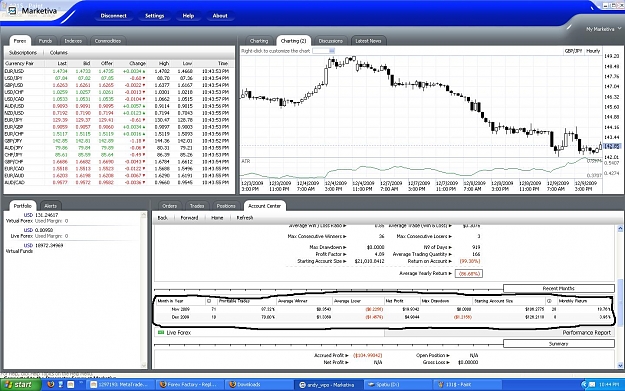The width and height of the screenshot is (625, 391).
Task: Click the GBP/JPY chart symbol label
Action: (573, 51)
